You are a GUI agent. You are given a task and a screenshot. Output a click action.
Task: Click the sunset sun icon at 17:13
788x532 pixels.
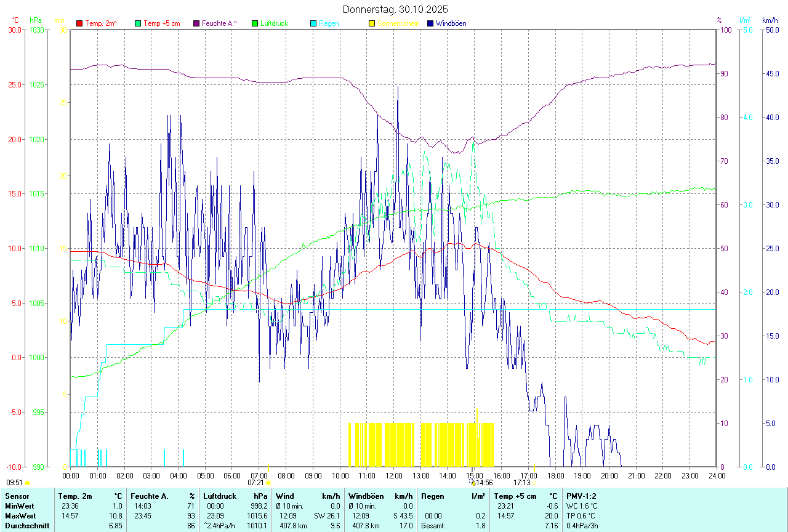[x=534, y=483]
